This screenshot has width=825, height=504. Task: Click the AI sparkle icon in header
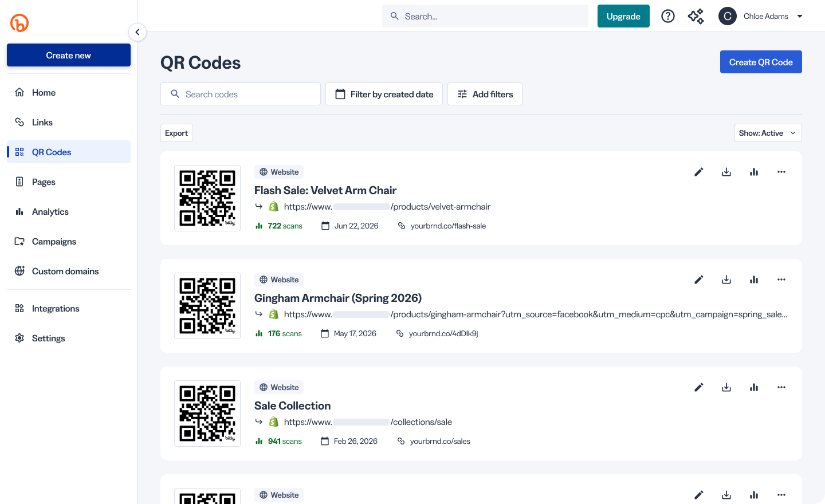696,16
